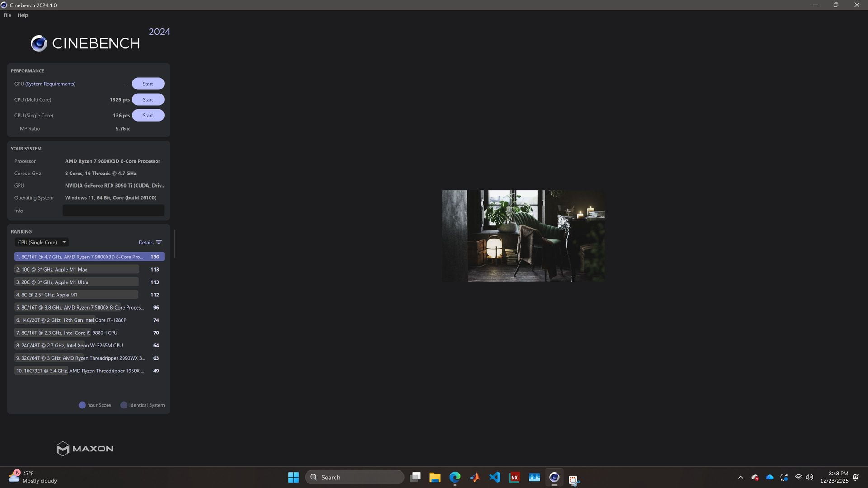Screen dimensions: 868x488
Task: Click the MP Ratio 9.76 x value
Action: pos(123,128)
